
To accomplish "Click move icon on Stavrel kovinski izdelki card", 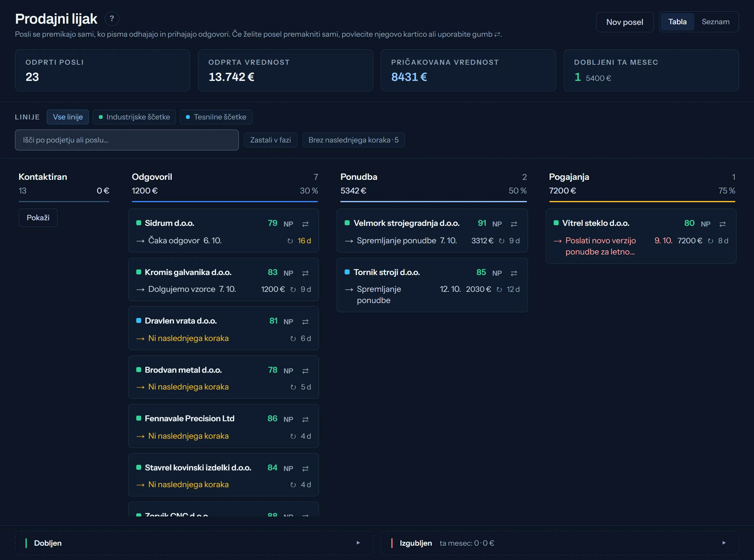I will pos(305,468).
